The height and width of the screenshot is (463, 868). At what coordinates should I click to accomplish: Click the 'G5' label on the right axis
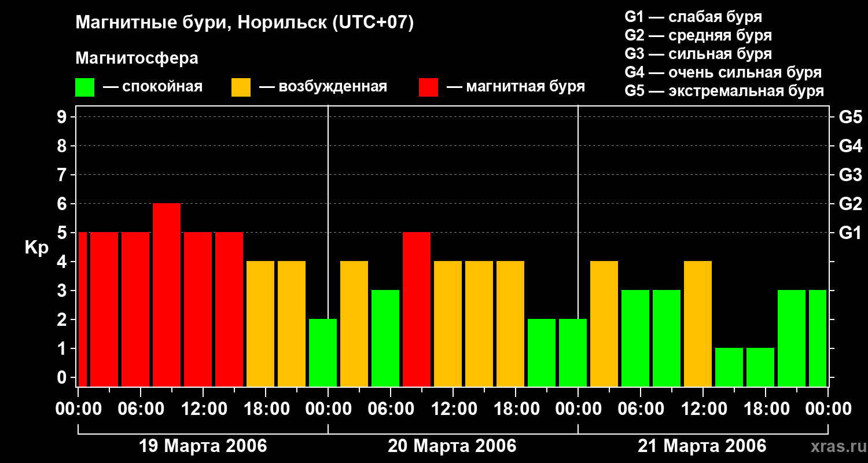(x=850, y=117)
